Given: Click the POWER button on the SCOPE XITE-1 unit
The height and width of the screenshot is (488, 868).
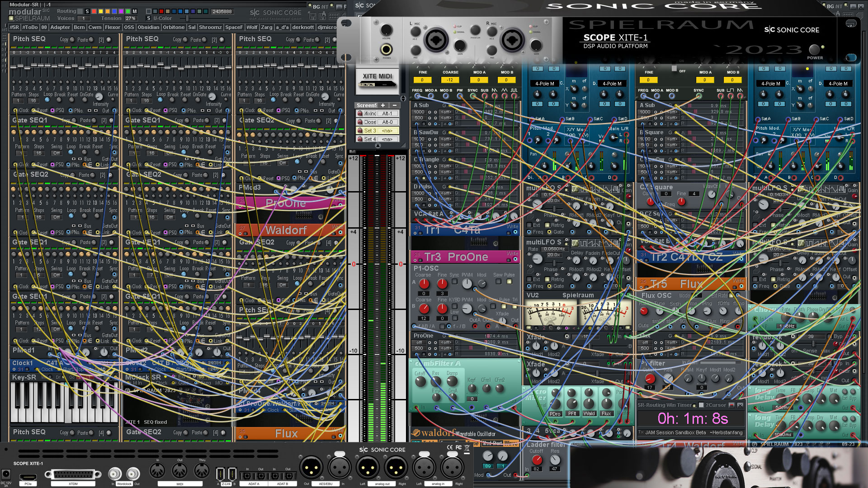Looking at the screenshot, I should [815, 49].
